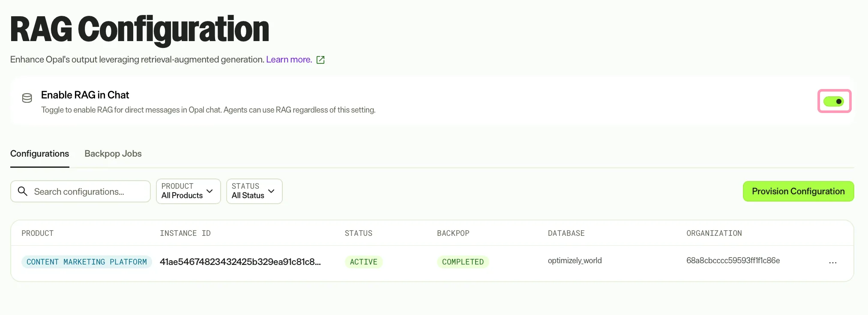This screenshot has height=315, width=868.
Task: Click the Provision Configuration button
Action: (798, 191)
